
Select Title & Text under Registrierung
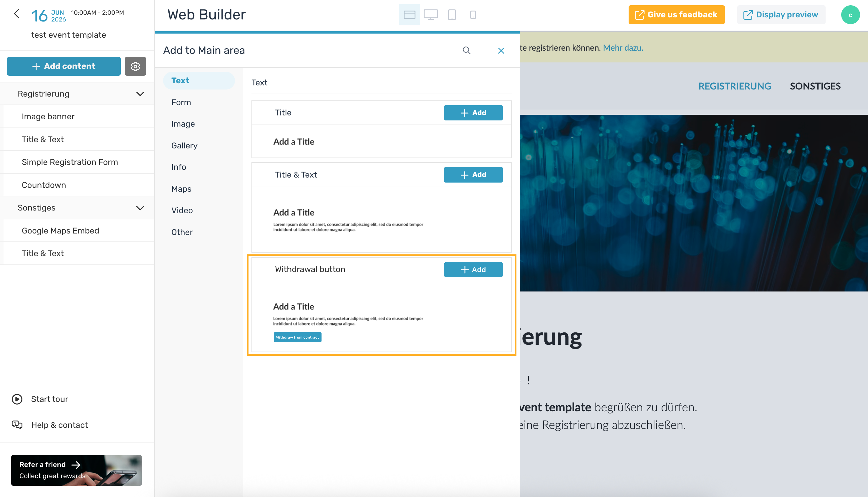point(79,139)
